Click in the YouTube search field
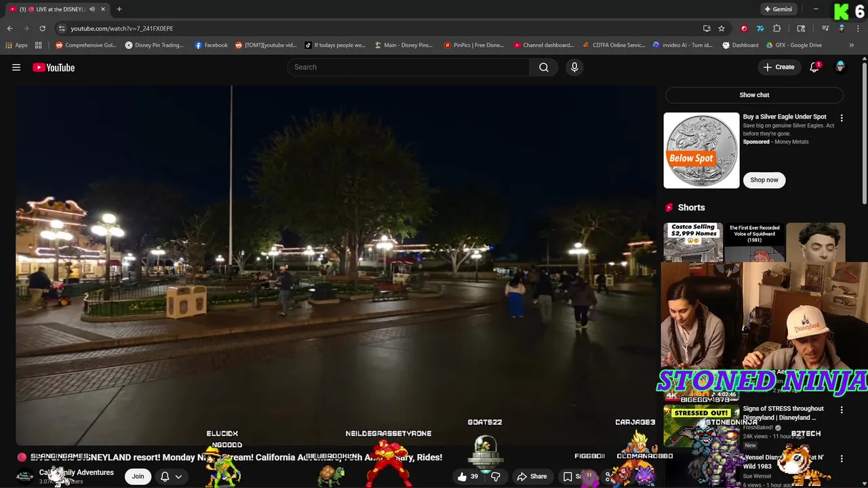This screenshot has width=868, height=488. (x=408, y=67)
